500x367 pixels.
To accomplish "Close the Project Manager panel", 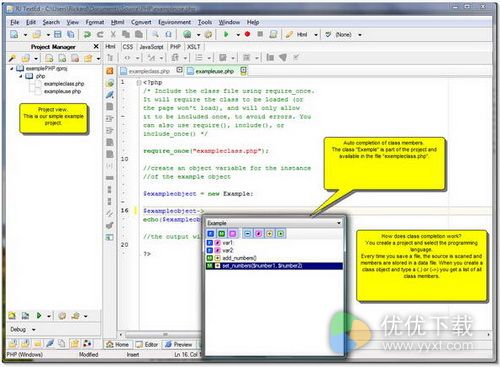I will [96, 47].
